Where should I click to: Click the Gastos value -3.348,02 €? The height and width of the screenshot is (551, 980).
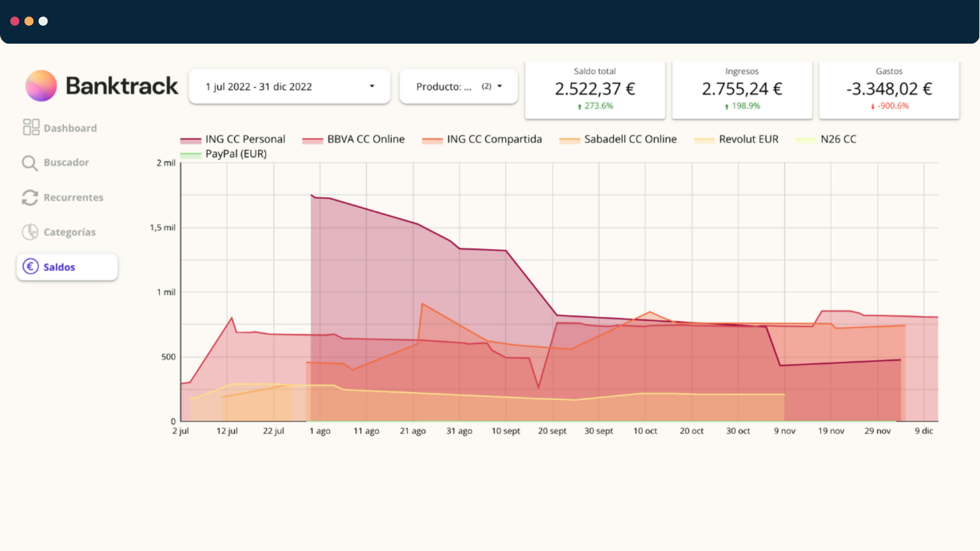(889, 89)
